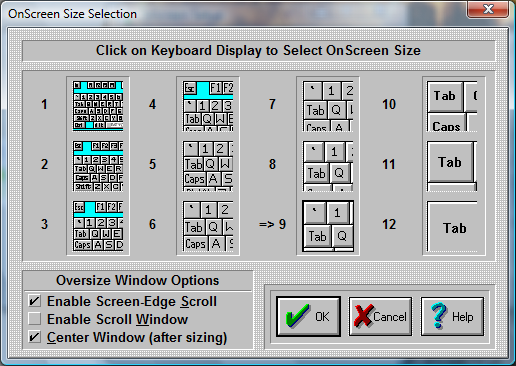The width and height of the screenshot is (516, 366).
Task: Open Help with the question mark button
Action: (452, 316)
